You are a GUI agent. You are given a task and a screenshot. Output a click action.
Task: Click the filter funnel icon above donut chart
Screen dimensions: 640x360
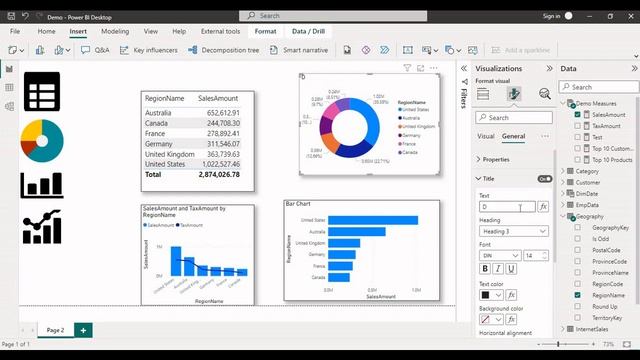[407, 68]
